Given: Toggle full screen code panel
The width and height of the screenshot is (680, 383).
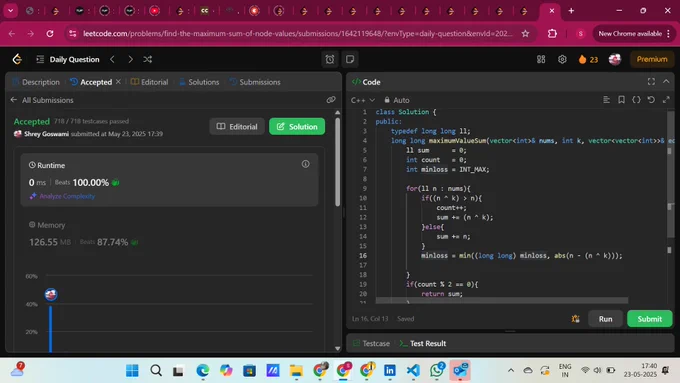Looking at the screenshot, I should (x=651, y=82).
